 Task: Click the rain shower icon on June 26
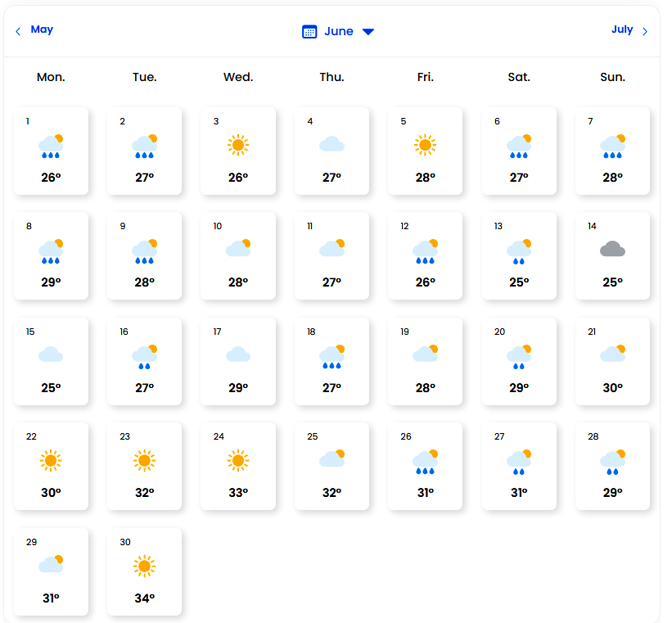click(x=425, y=462)
